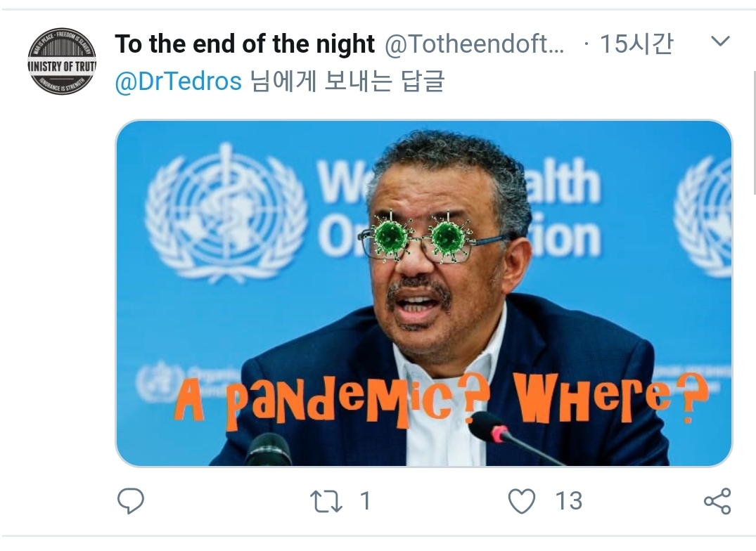Click the retweet count showing 1
Image resolution: width=756 pixels, height=551 pixels.
366,501
